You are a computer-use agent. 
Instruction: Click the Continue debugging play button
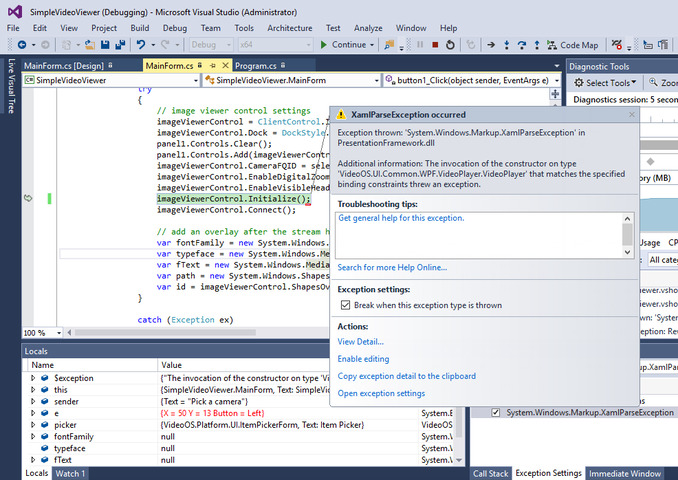325,45
